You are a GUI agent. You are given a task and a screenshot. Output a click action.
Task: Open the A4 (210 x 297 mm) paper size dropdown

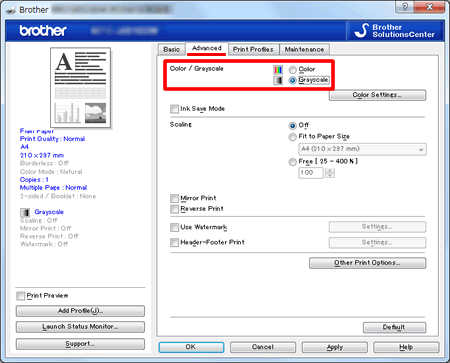pyautogui.click(x=362, y=149)
